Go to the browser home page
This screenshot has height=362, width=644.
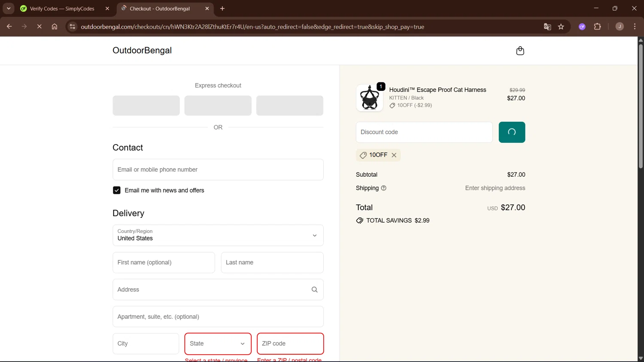pos(55,27)
